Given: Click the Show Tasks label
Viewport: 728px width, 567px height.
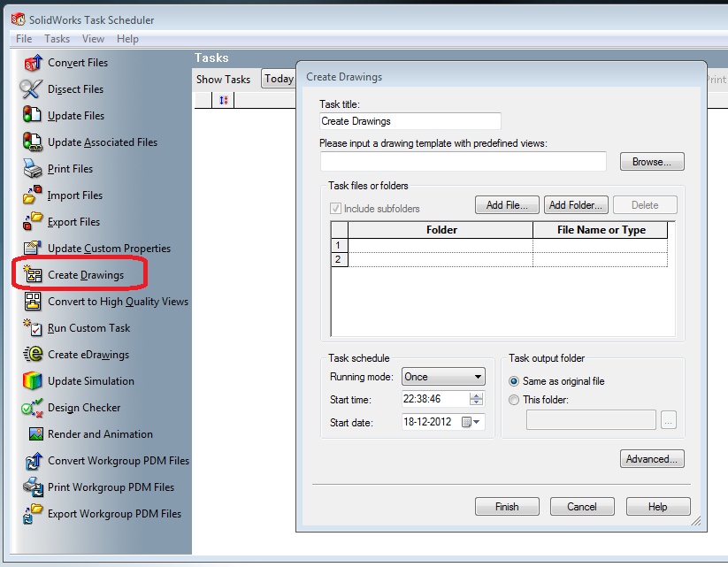Looking at the screenshot, I should [x=223, y=80].
